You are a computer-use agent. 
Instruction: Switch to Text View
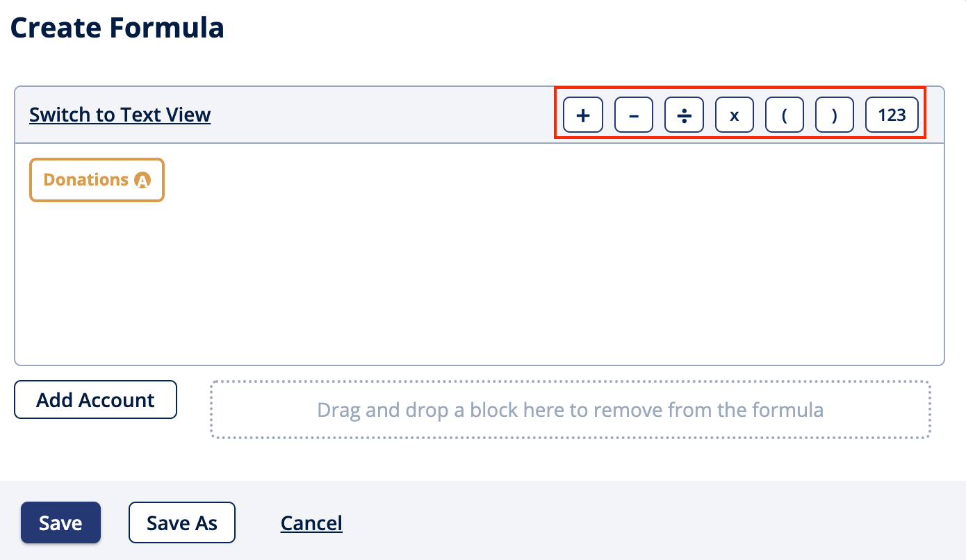pos(120,115)
